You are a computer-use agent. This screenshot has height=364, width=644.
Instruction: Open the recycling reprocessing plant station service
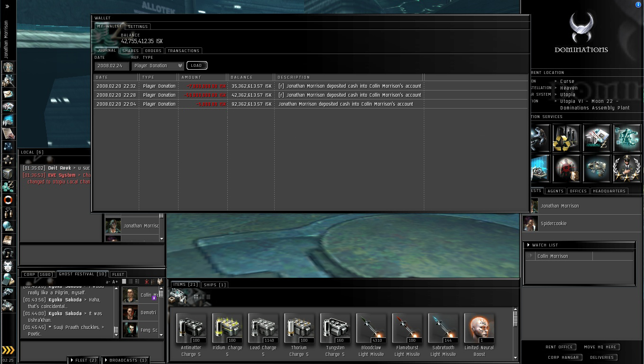(566, 138)
